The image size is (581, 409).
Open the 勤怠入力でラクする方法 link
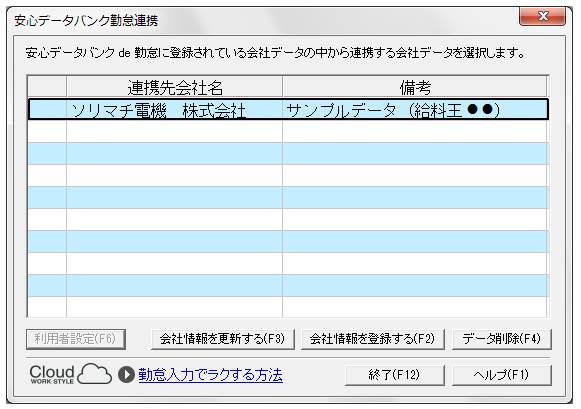coord(210,375)
